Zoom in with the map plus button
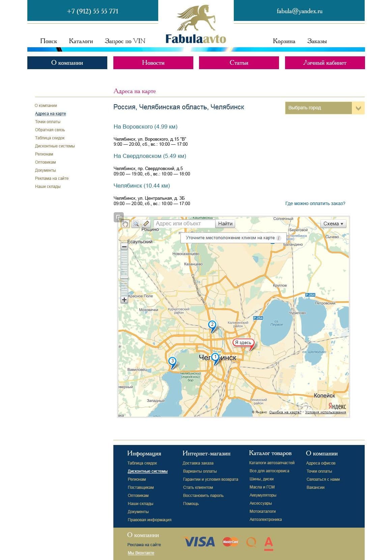The width and height of the screenshot is (392, 560). click(124, 300)
